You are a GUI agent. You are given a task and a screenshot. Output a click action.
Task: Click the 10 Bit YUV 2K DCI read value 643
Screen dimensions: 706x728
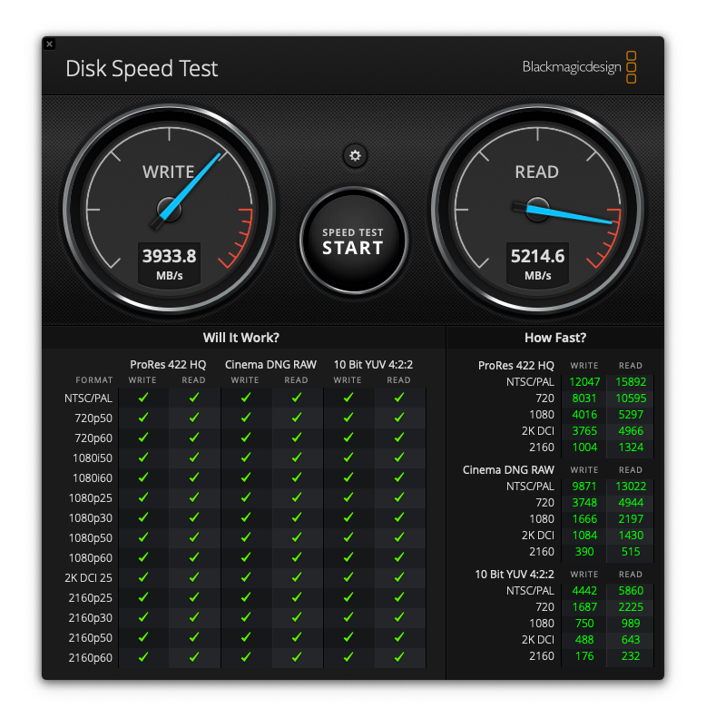631,640
